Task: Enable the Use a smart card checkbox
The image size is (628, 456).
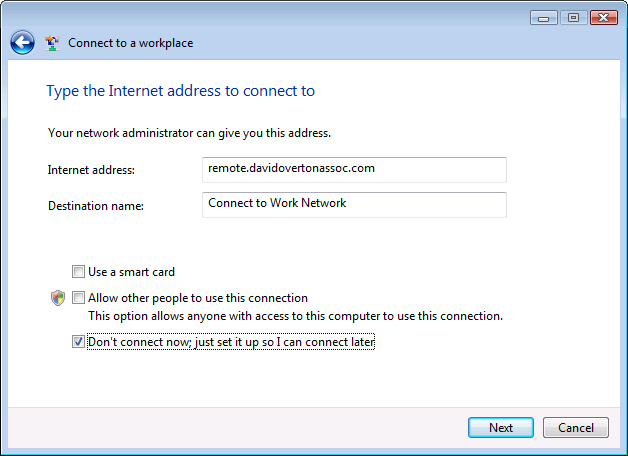Action: click(x=78, y=271)
